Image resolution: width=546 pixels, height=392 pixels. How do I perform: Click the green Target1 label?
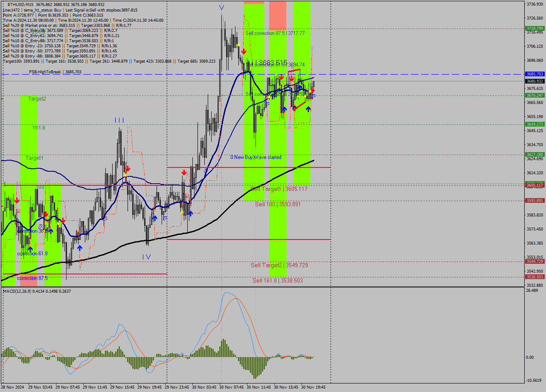pyautogui.click(x=34, y=158)
